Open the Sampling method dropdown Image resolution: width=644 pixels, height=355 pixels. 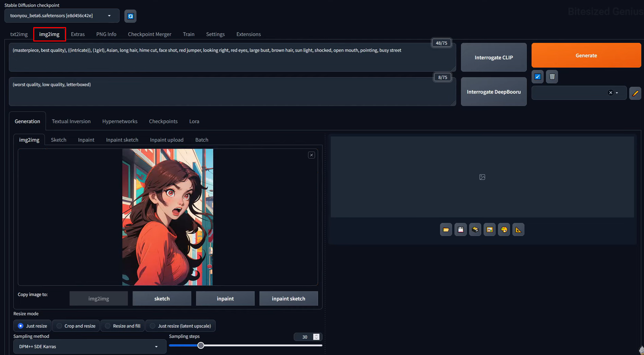click(x=89, y=346)
